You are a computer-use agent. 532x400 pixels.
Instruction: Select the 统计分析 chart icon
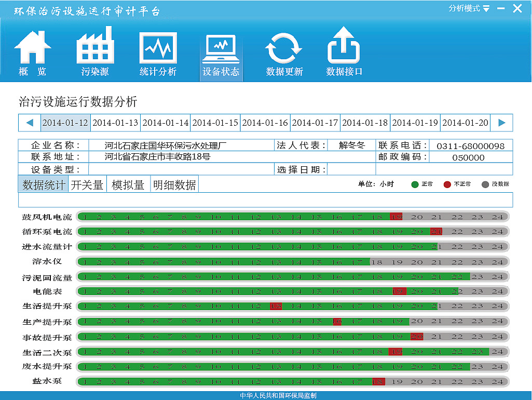pos(158,48)
